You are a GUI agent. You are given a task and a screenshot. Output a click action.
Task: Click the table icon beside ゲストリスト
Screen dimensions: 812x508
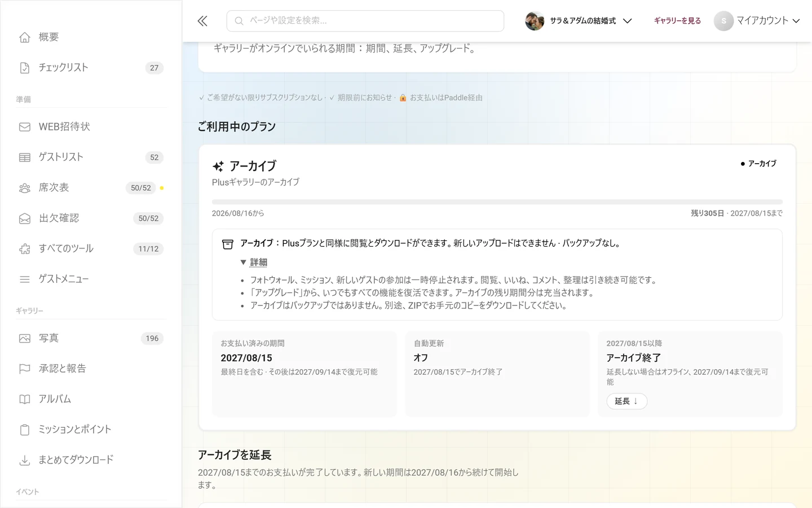click(x=25, y=157)
